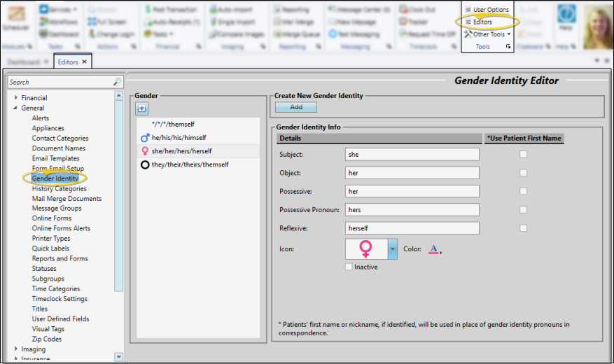Close the Editors tab with its X
Screen dimensions: 614x364
[x=84, y=62]
